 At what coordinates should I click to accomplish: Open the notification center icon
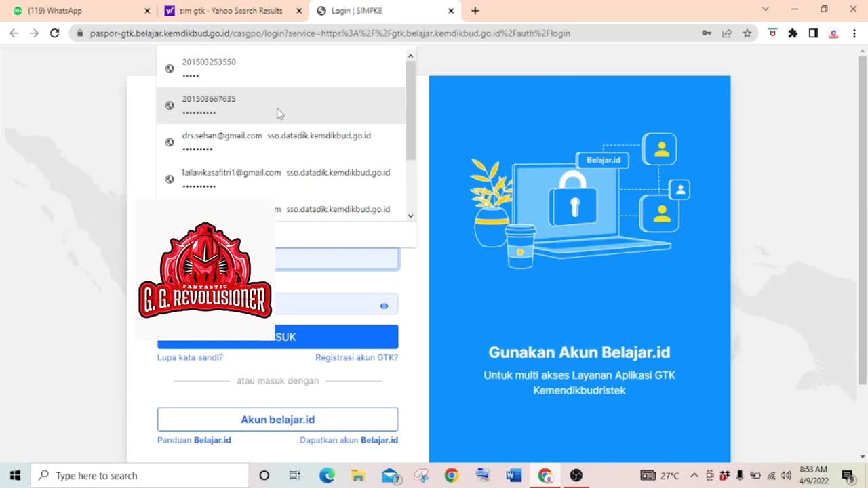848,475
